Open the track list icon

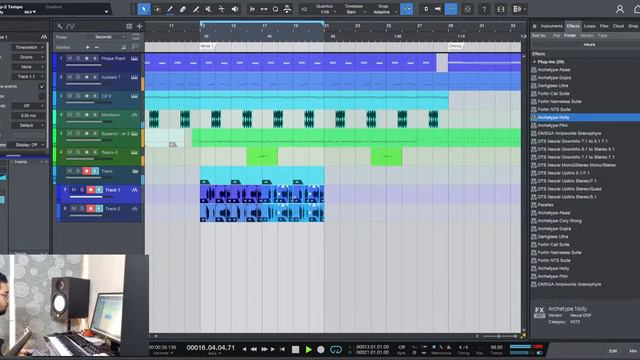(x=129, y=27)
